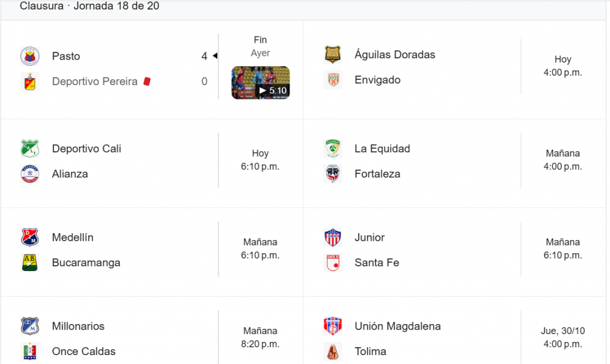Click the red card next to Pereira
Image resolution: width=610 pixels, height=364 pixels.
[x=147, y=82]
